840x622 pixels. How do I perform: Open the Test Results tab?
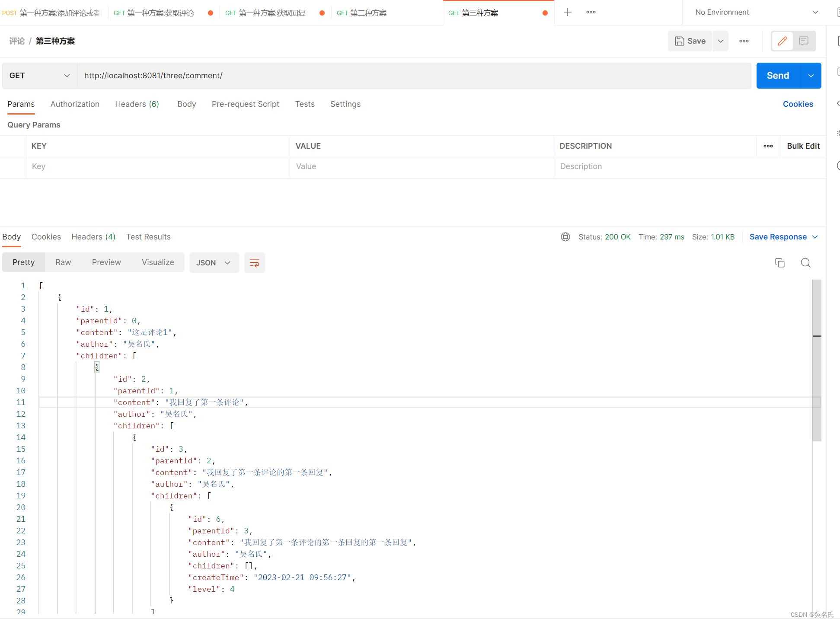pyautogui.click(x=148, y=237)
